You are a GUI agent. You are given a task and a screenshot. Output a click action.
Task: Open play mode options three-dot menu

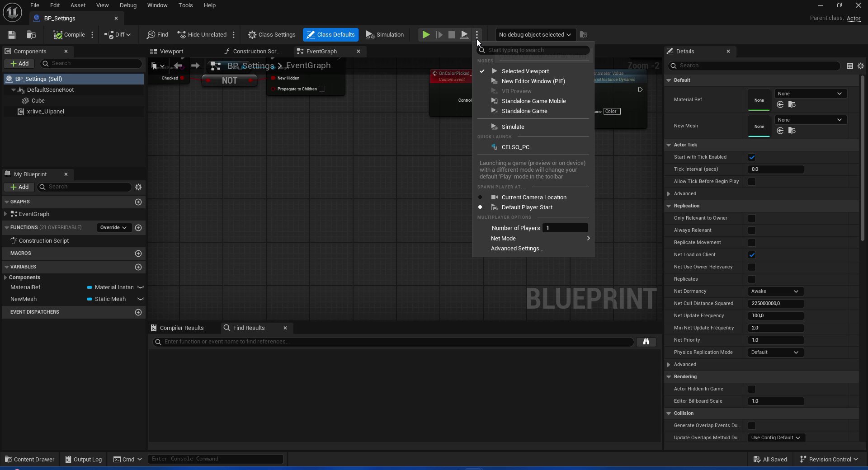pyautogui.click(x=477, y=35)
